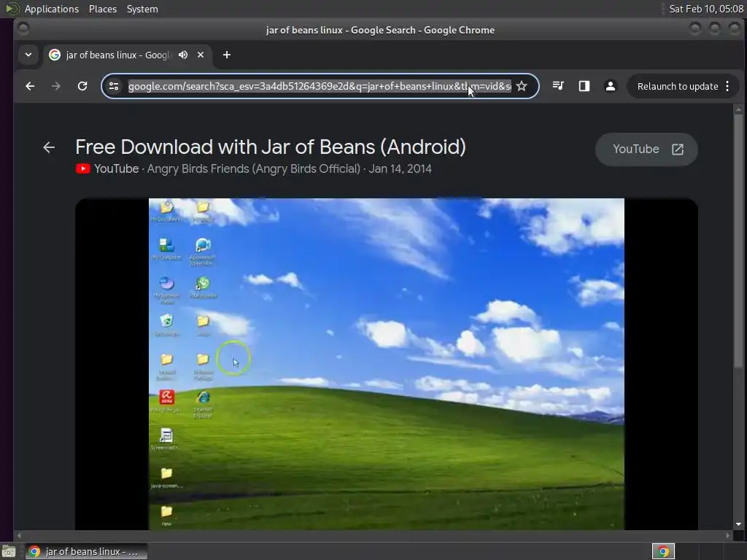Open the Chrome profile icon
747x560 pixels.
pyautogui.click(x=611, y=86)
